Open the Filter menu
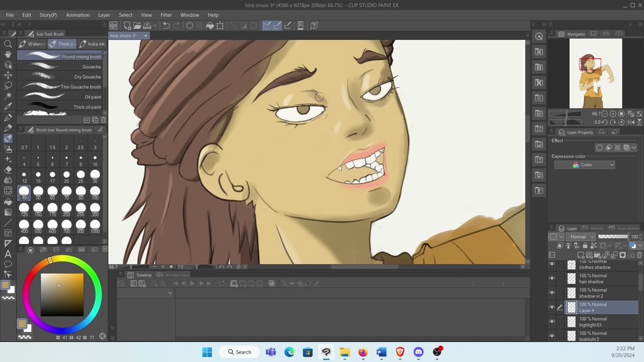644x362 pixels. [166, 15]
